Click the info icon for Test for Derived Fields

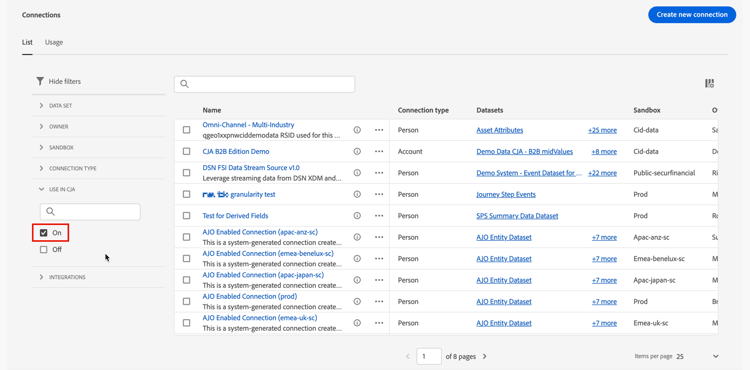pyautogui.click(x=357, y=216)
